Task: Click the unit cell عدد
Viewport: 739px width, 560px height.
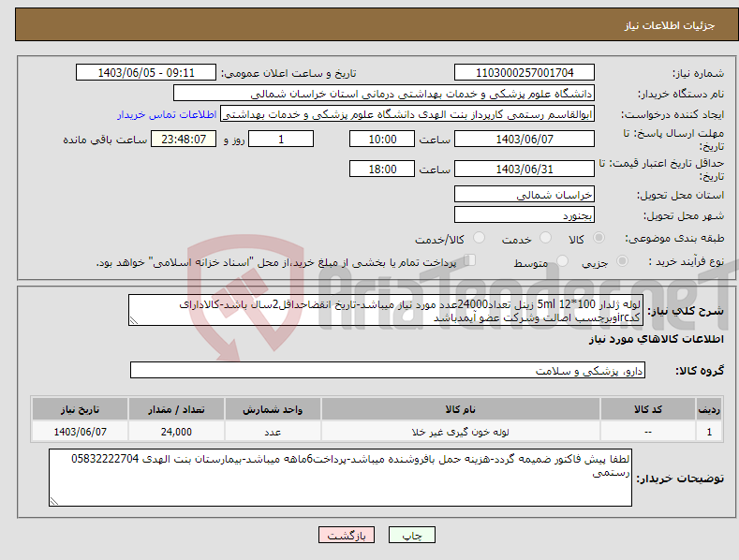Action: (x=273, y=432)
